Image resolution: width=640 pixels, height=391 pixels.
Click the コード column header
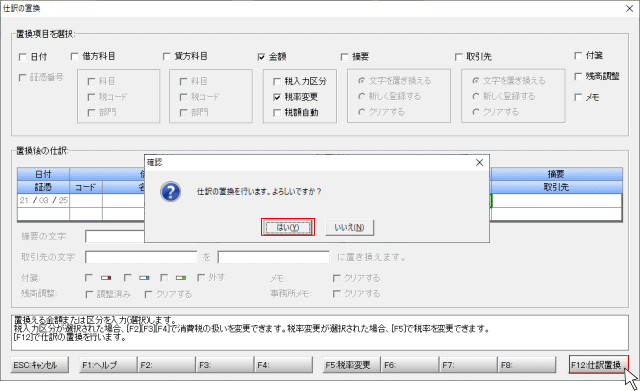tap(86, 187)
